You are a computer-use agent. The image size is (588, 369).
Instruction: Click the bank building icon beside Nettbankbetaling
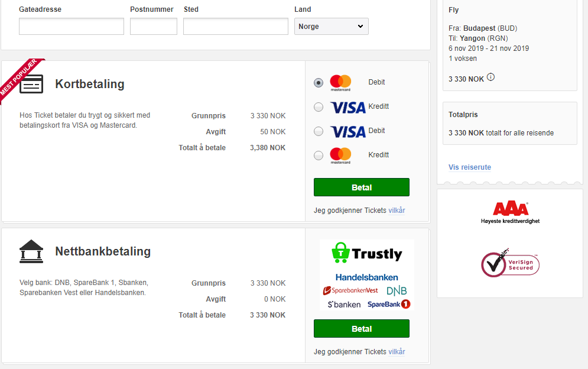pos(31,251)
